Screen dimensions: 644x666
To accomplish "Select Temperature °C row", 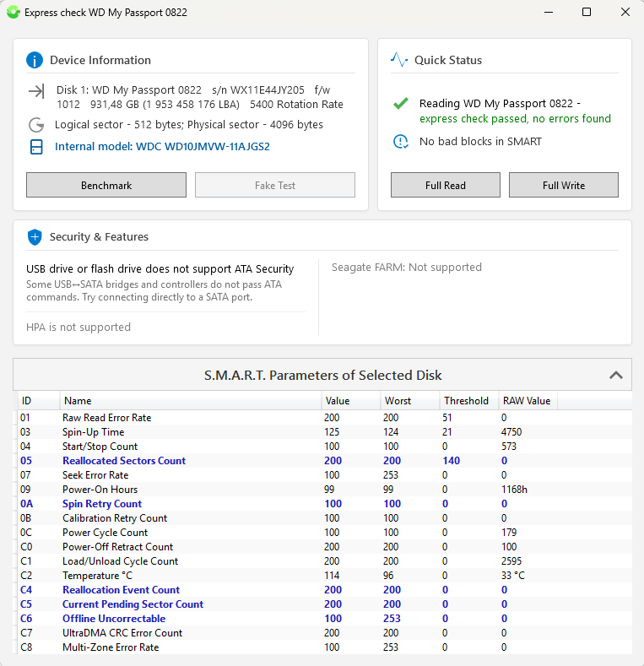I will [x=325, y=576].
